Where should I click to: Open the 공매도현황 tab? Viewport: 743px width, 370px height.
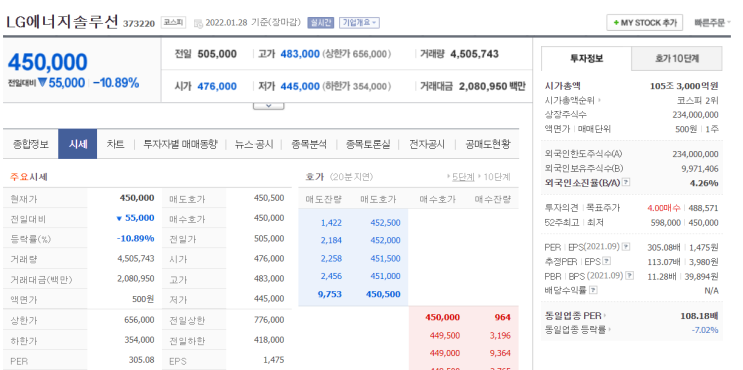[x=488, y=144]
